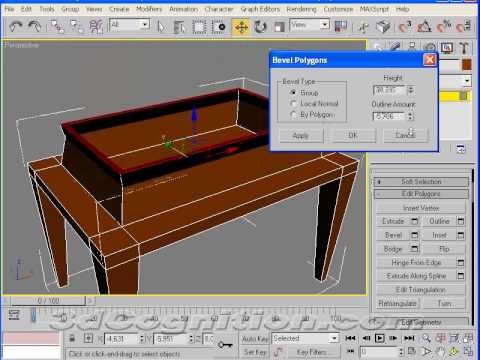Click the Height value field
The width and height of the screenshot is (480, 360).
[x=390, y=90]
